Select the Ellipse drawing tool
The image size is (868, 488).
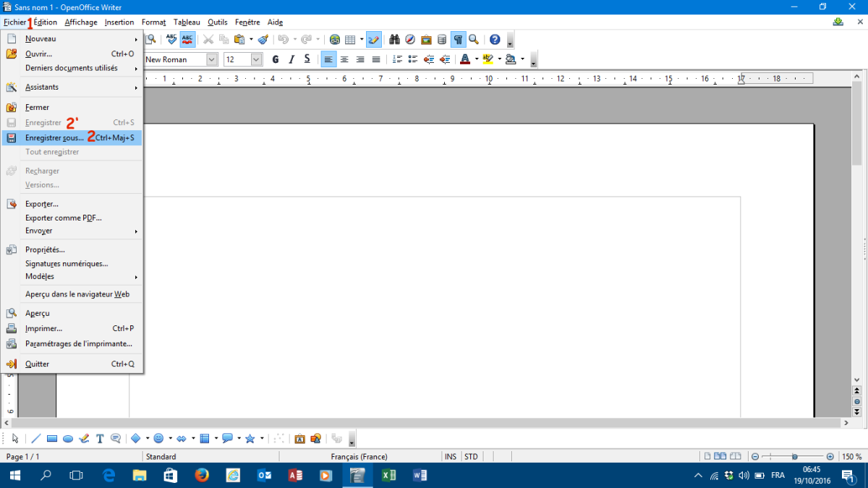68,438
